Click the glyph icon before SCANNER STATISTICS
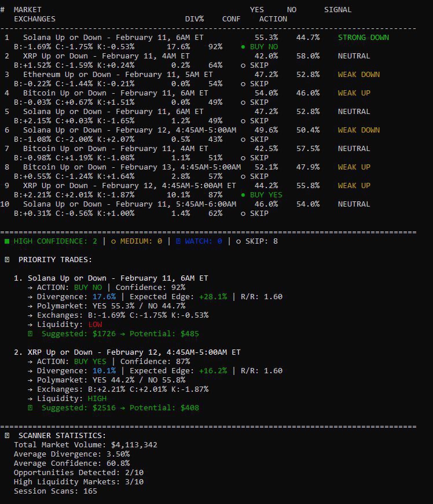 [x=7, y=436]
